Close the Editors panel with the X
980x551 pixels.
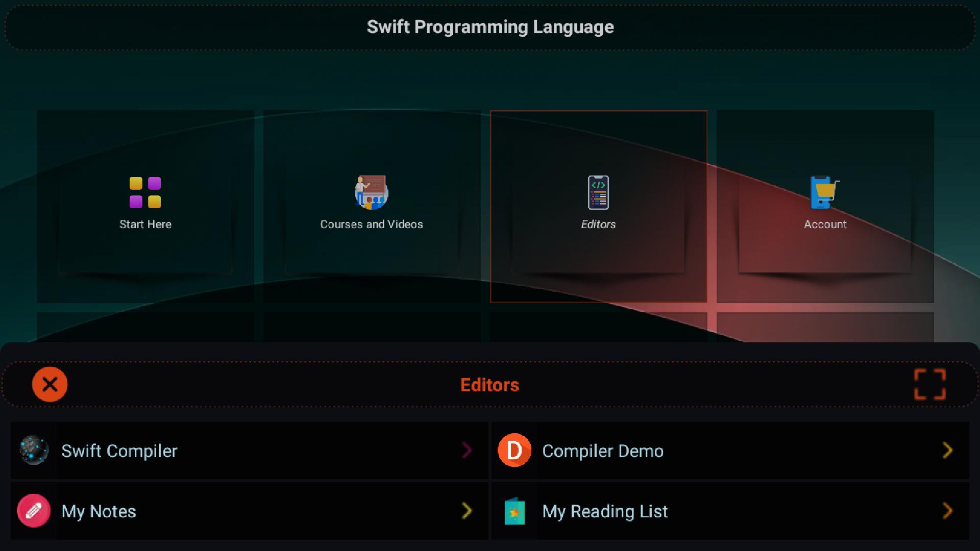pyautogui.click(x=50, y=385)
